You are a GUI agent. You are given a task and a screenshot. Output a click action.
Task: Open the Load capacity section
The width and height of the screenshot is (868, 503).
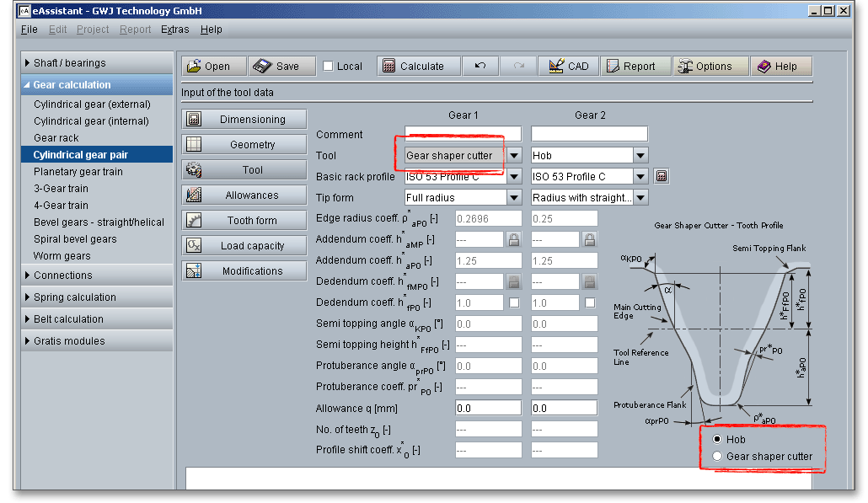[244, 246]
